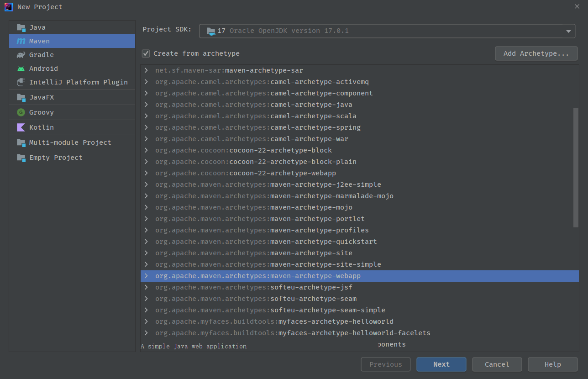This screenshot has height=379, width=588.
Task: Select Java in project type list
Action: click(72, 27)
